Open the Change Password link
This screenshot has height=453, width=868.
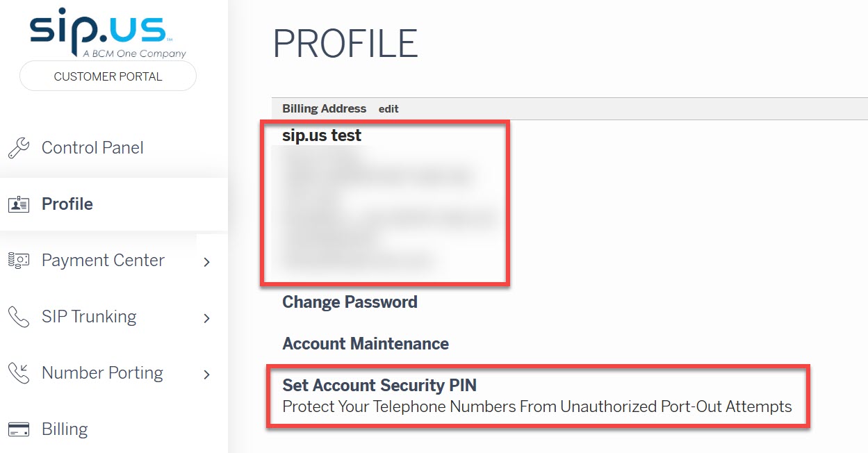pyautogui.click(x=350, y=302)
